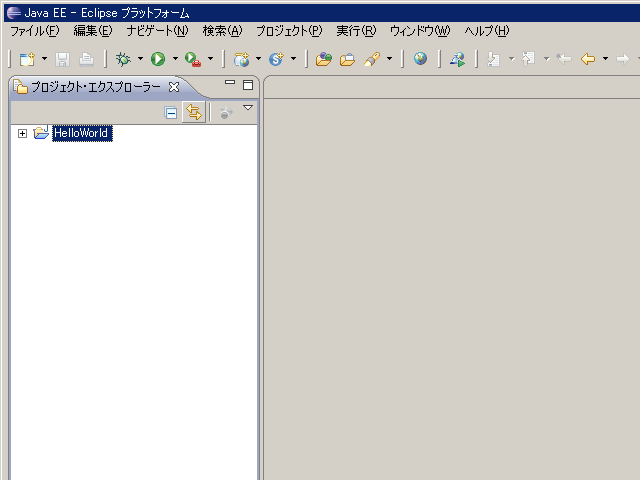Click the HelloWorld project folder icon

(x=41, y=132)
